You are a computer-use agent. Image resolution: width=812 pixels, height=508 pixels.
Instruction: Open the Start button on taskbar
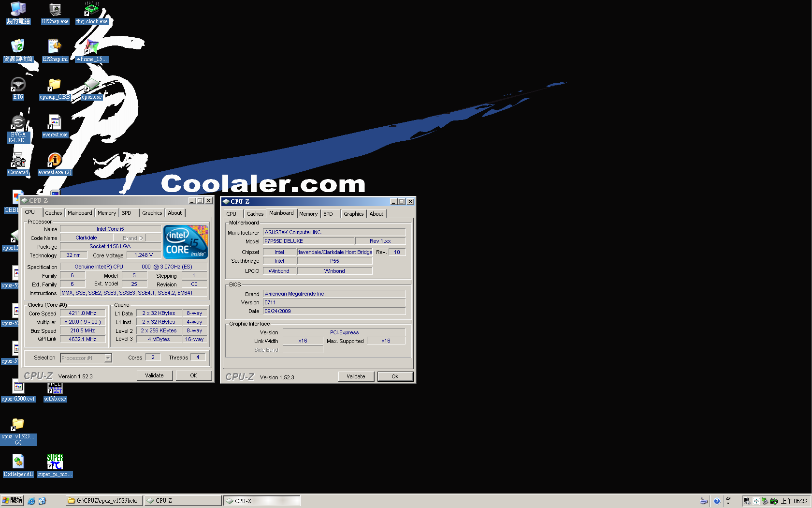click(x=12, y=501)
